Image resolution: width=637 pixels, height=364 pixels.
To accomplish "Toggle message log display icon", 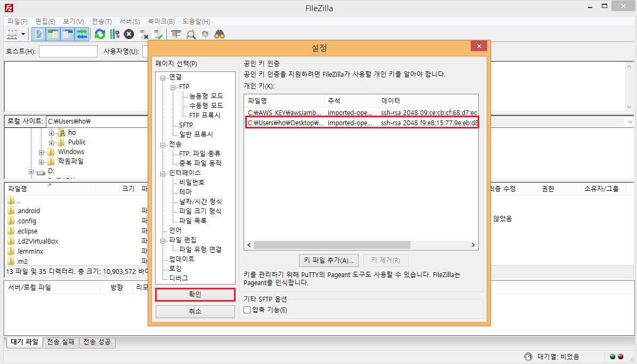I will [x=38, y=34].
